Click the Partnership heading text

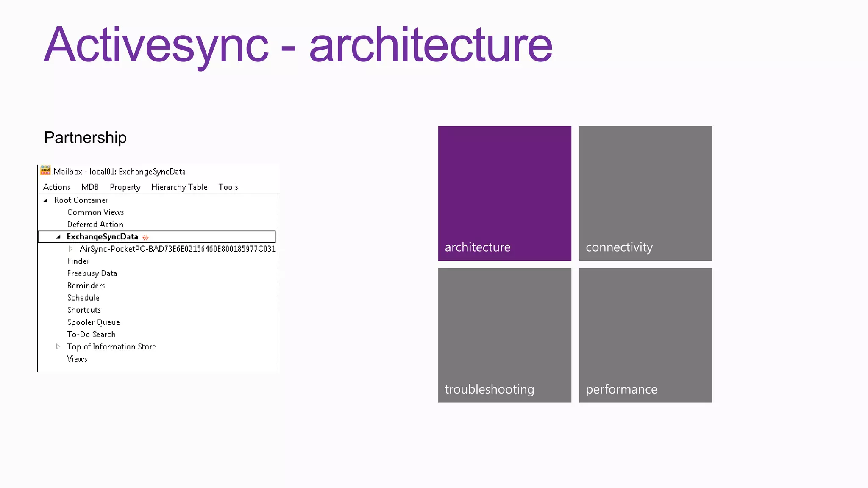(x=85, y=138)
